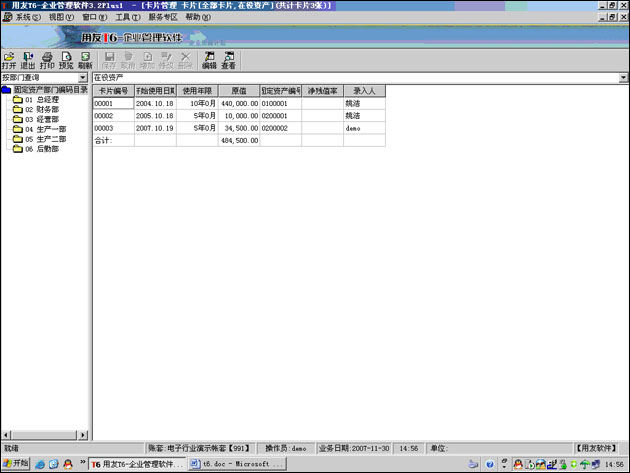Click the greyed 取消 (Cancel) toolbar icon
The width and height of the screenshot is (630, 473).
(128, 61)
